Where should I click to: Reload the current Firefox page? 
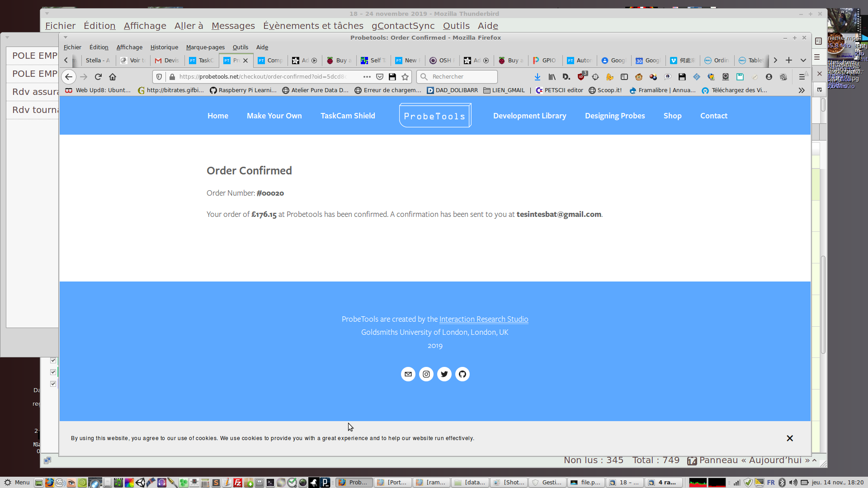[98, 77]
